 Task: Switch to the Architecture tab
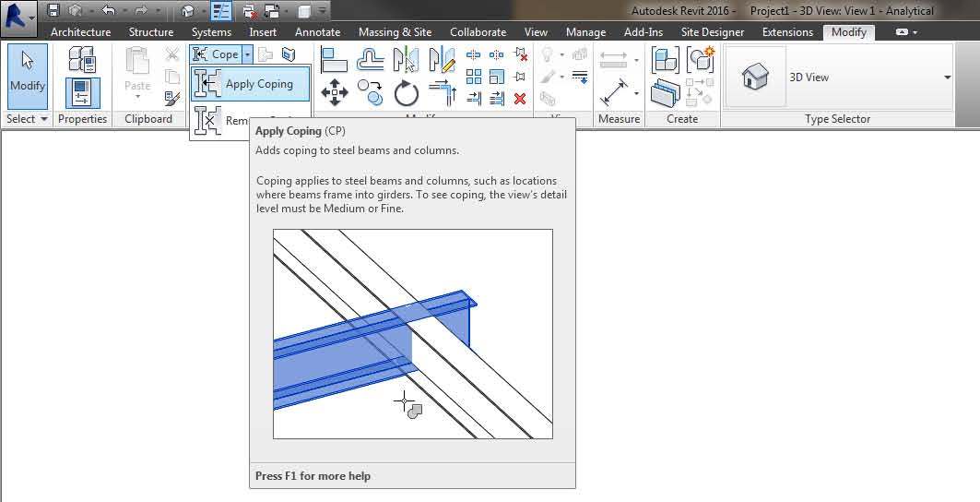pos(80,32)
